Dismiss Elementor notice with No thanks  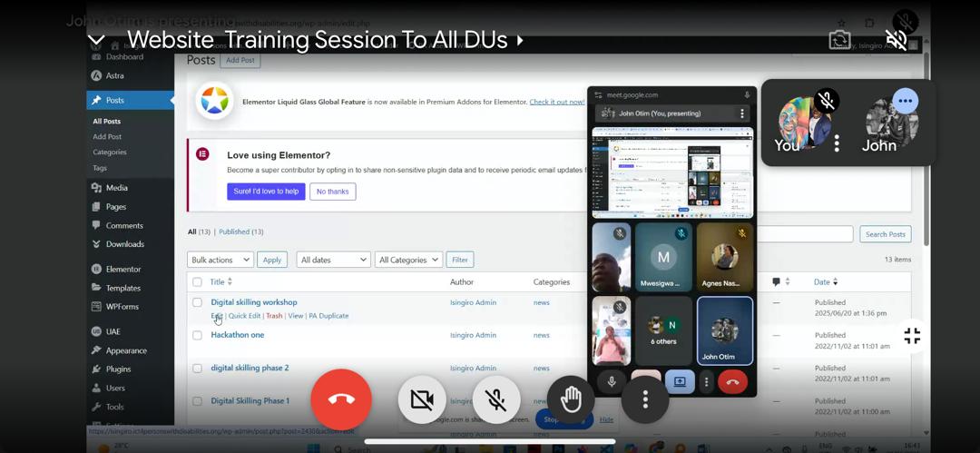332,192
